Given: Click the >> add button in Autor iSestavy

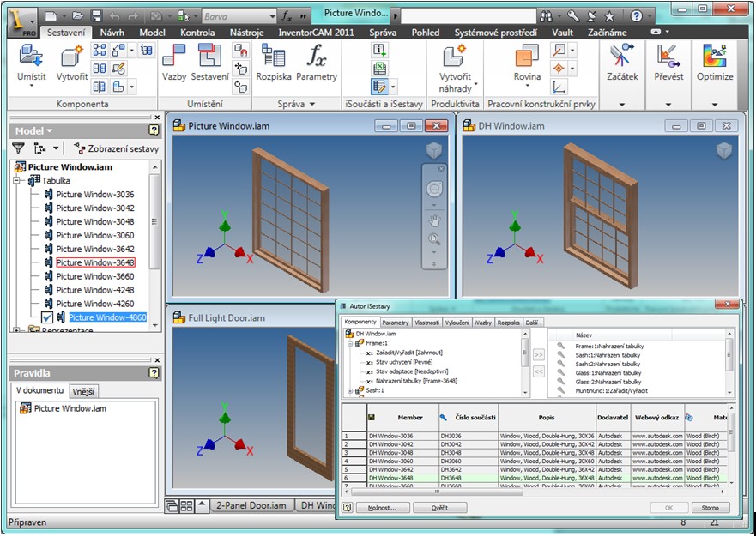Looking at the screenshot, I should tap(539, 355).
